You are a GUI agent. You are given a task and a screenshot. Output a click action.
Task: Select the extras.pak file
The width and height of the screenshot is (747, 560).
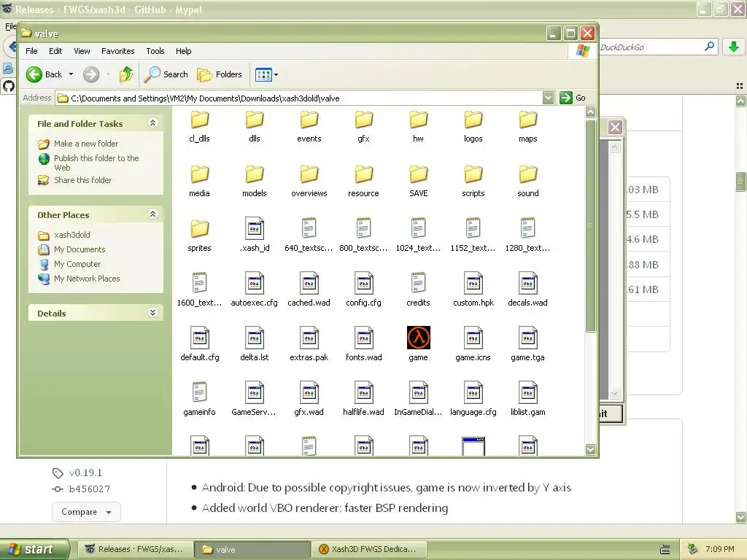(x=309, y=345)
